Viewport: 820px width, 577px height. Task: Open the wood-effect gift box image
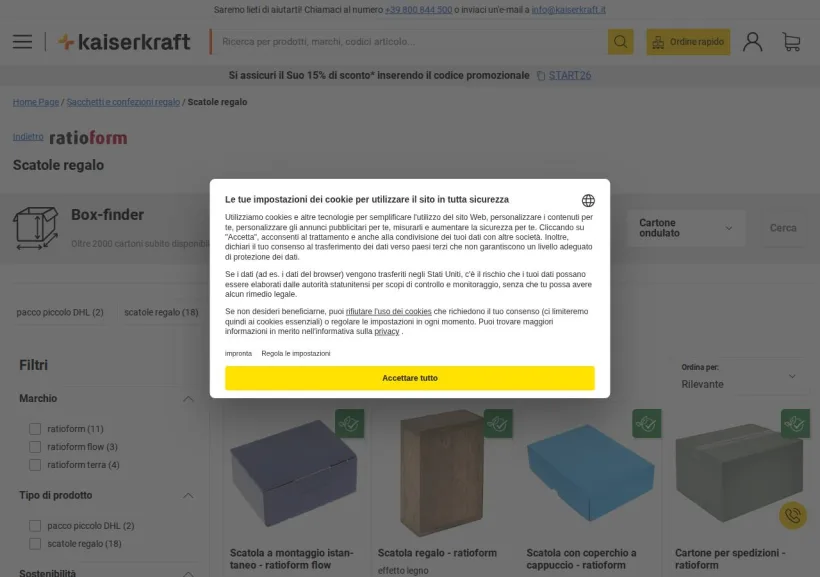442,473
